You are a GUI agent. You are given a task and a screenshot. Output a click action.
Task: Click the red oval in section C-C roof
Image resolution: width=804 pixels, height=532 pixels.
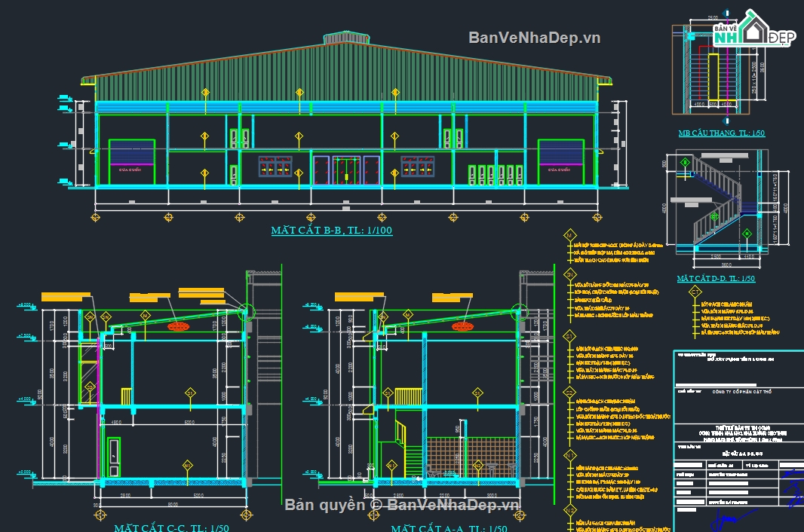[x=179, y=326]
